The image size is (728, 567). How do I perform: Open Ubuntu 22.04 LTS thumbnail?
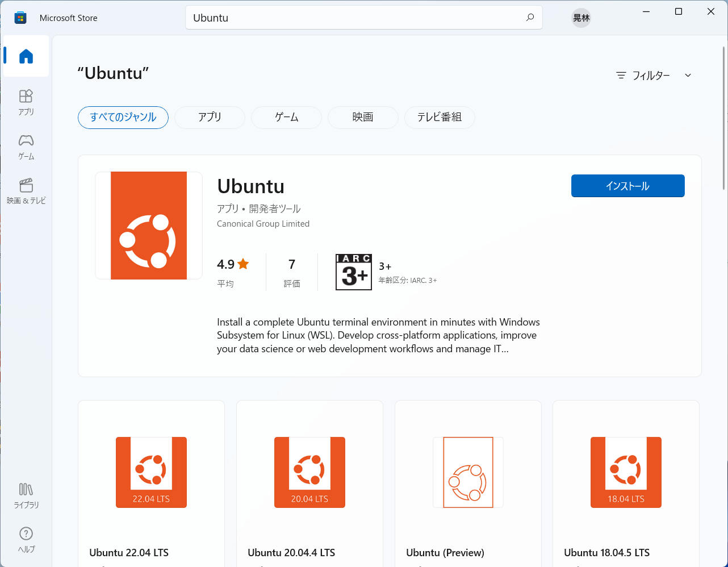click(x=151, y=472)
